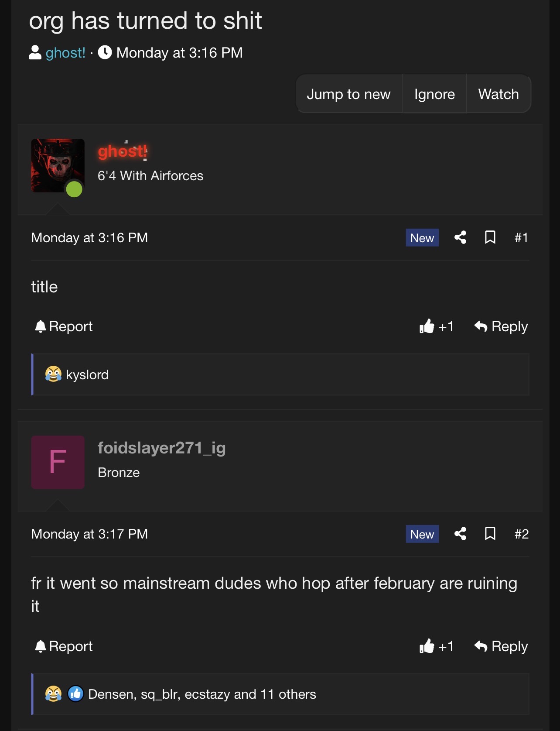Open post #2 permalink
This screenshot has height=731, width=560.
point(521,534)
